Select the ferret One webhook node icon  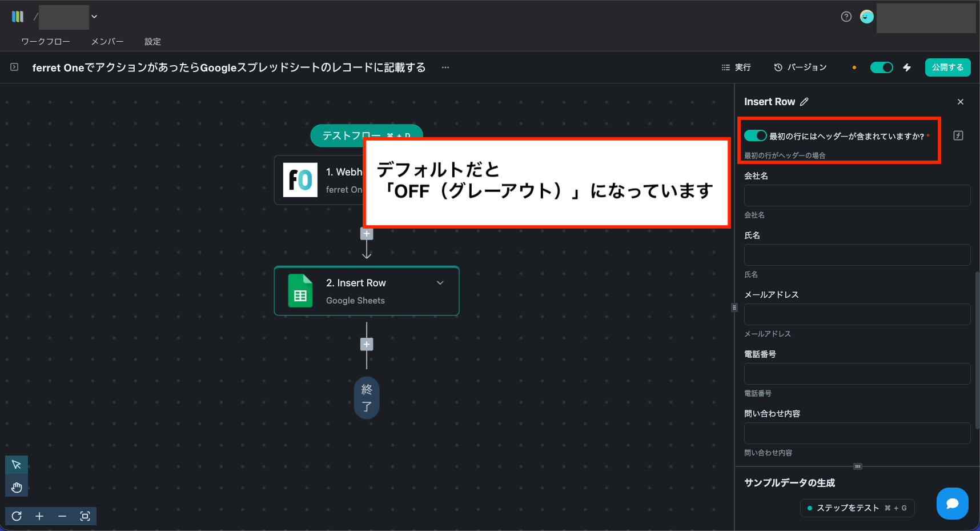300,180
